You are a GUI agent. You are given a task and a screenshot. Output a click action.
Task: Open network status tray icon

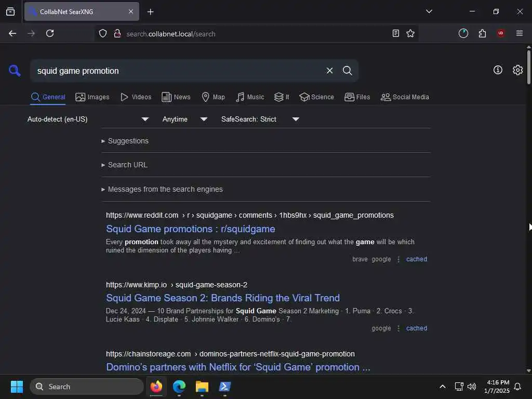point(459,387)
